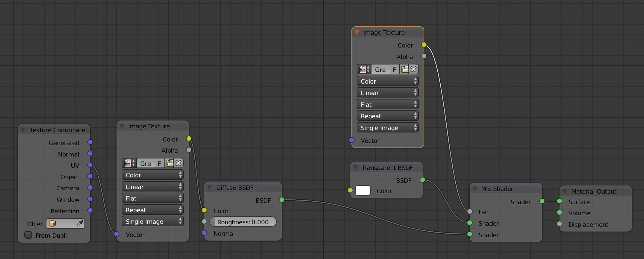Click the Vector input socket of the selected Image Texture

pyautogui.click(x=352, y=140)
